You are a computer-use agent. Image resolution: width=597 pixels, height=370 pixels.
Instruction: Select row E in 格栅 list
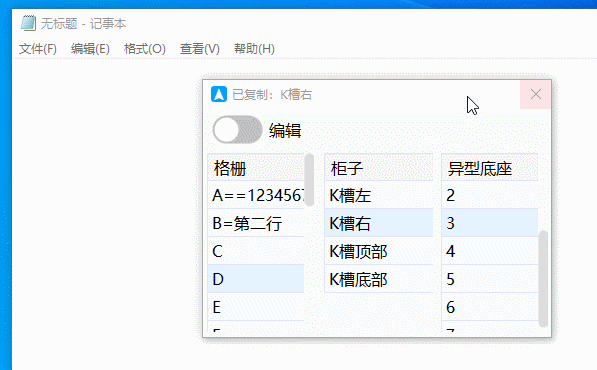[x=256, y=307]
